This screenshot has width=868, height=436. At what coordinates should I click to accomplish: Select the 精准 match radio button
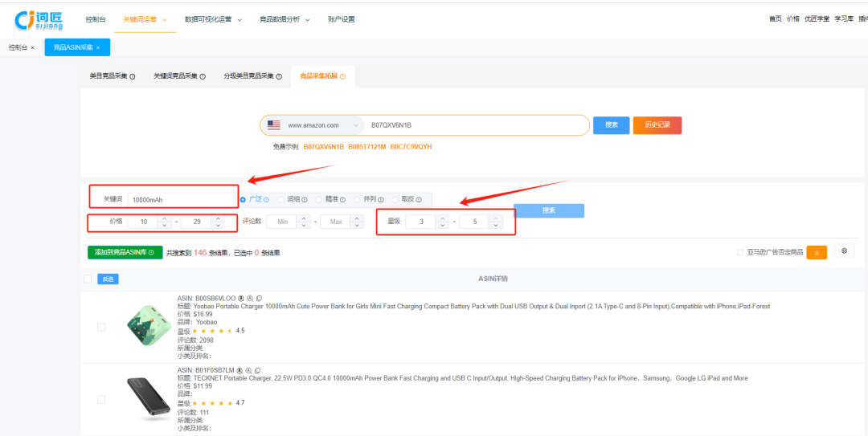[319, 199]
